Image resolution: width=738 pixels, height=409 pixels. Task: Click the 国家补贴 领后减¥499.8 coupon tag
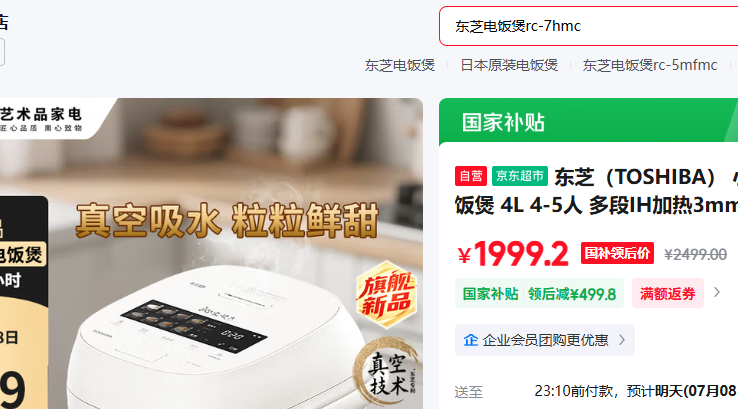539,293
